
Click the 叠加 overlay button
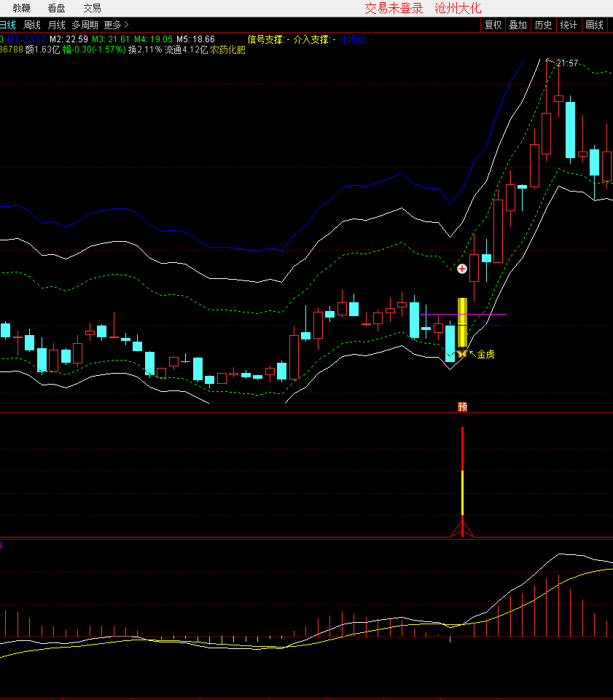point(518,25)
